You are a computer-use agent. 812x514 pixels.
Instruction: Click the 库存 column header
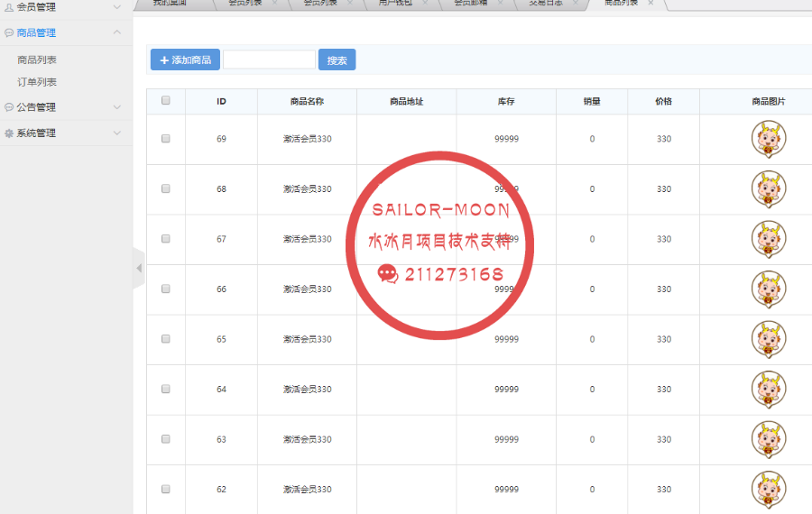coord(506,102)
